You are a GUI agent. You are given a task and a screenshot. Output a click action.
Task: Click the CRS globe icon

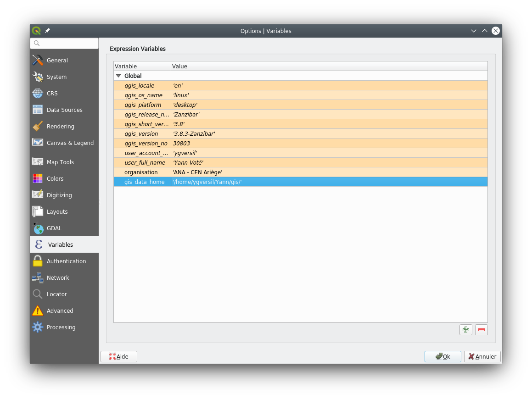pos(38,93)
